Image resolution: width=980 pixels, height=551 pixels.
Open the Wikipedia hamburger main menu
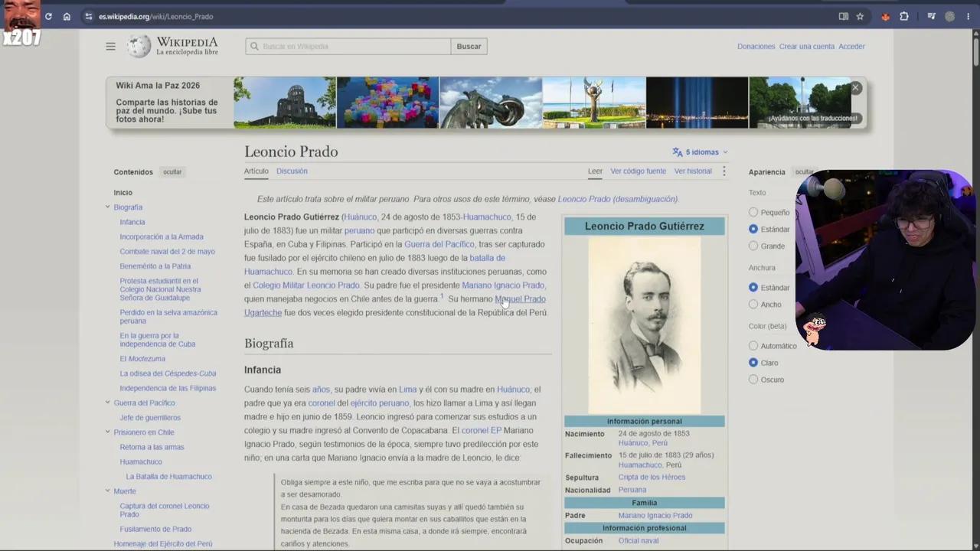(110, 47)
